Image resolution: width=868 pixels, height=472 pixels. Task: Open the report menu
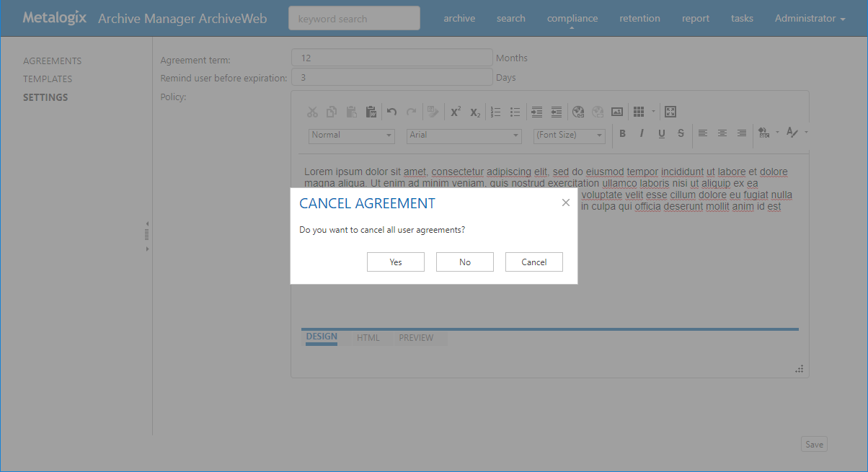pos(696,19)
